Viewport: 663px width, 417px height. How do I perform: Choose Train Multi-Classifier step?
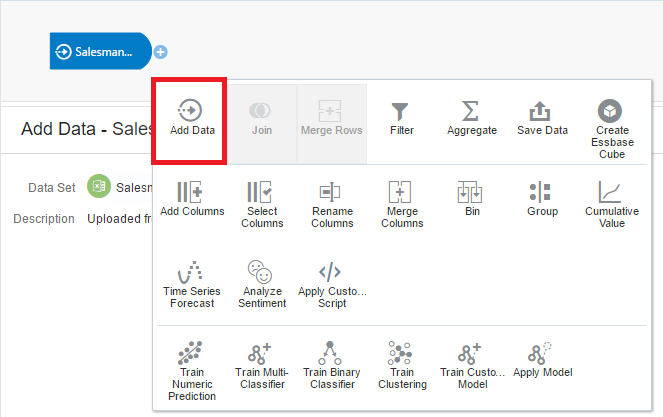(262, 365)
